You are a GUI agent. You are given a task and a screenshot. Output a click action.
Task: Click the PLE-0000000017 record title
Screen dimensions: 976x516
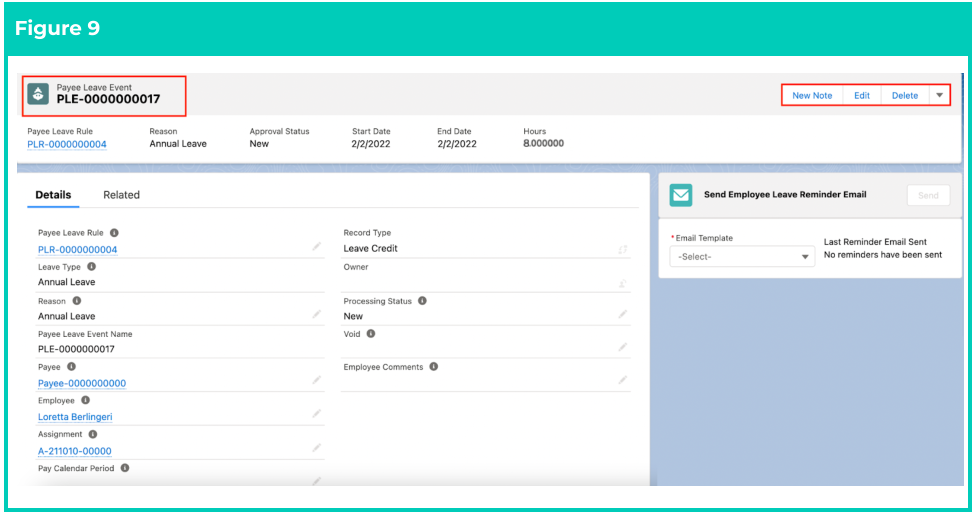tap(108, 99)
